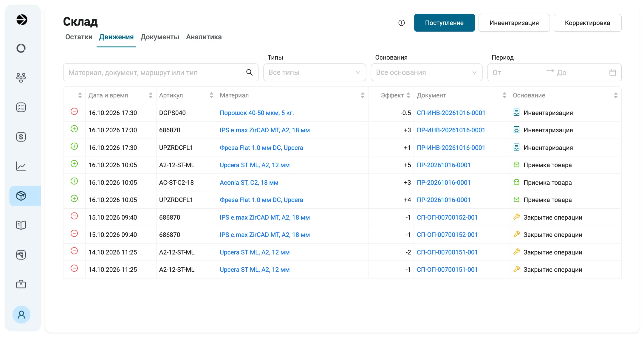Open document link ПР-20261016-0001 in Aconia row
Screen dimensions: 644x337
pos(444,183)
